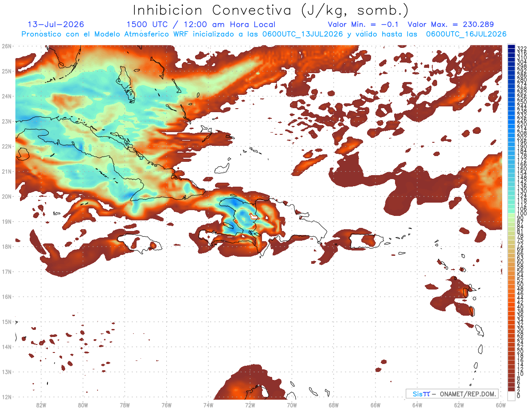Click the dark blue 322 color bar swatch
Viewport: 532px width, 411px height.
pos(512,47)
